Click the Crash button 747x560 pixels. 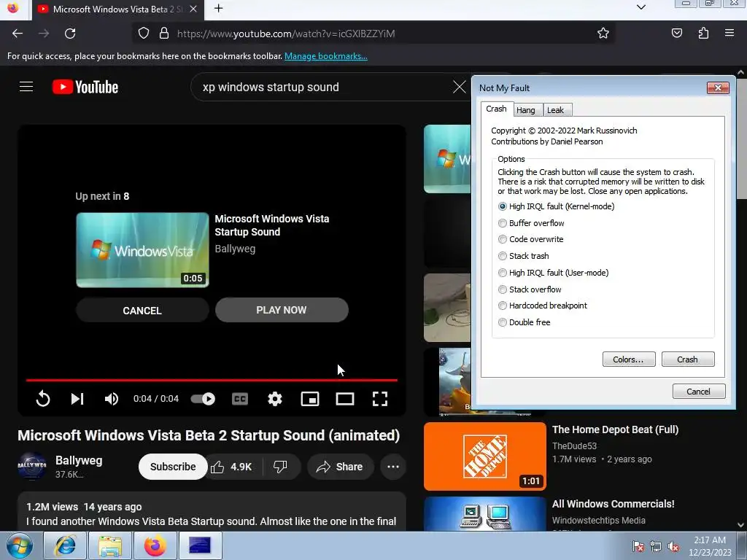pos(687,359)
